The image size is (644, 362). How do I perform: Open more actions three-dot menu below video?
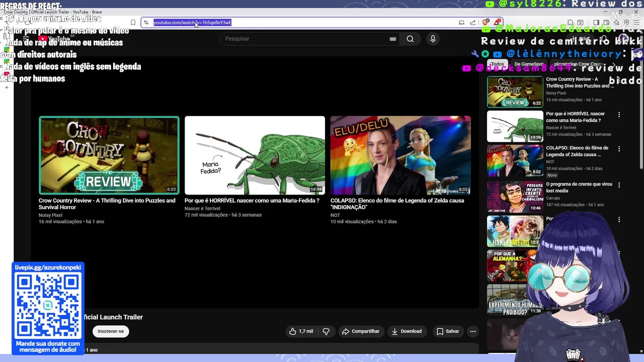coord(472,331)
